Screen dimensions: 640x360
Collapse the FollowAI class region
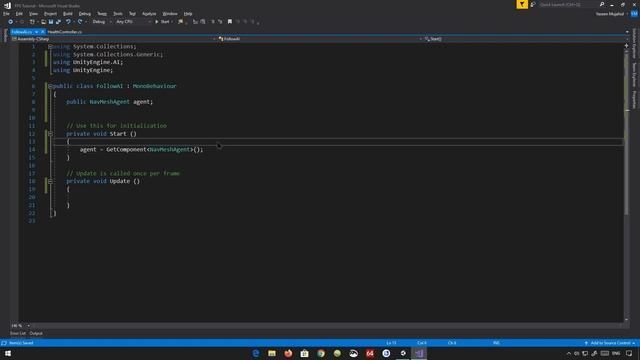pyautogui.click(x=50, y=86)
